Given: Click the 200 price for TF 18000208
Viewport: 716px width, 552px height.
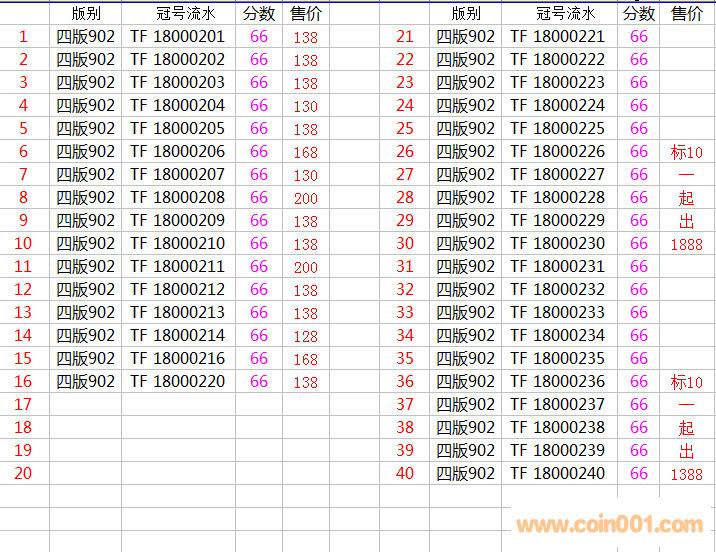Looking at the screenshot, I should click(306, 198).
